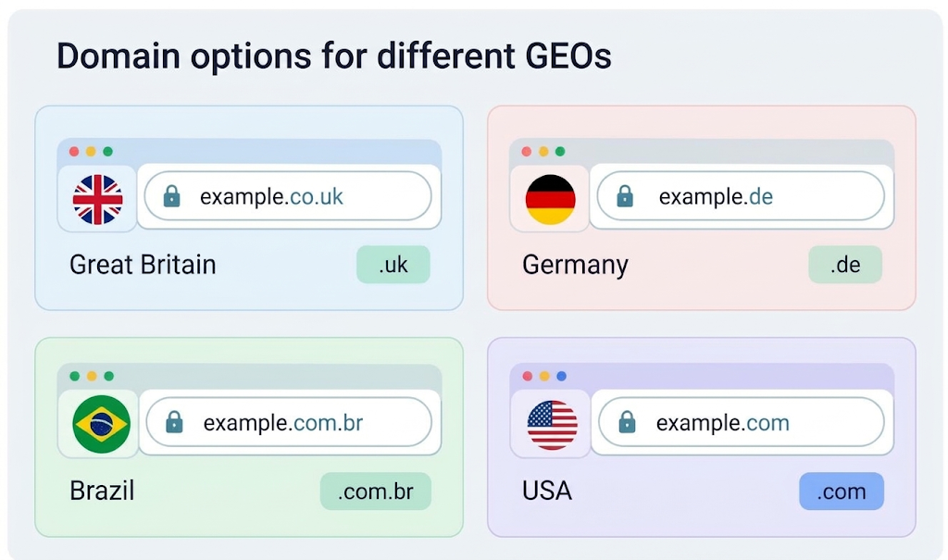Click the Great Britain flag icon

click(98, 199)
